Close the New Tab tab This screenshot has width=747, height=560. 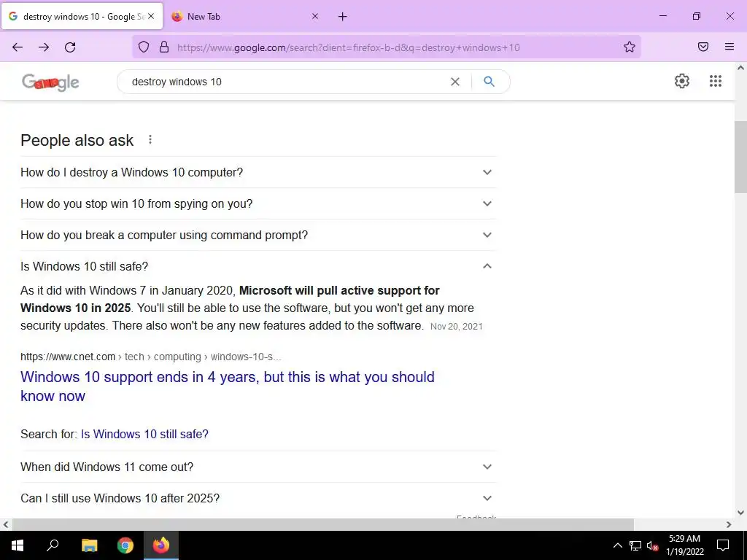point(315,16)
